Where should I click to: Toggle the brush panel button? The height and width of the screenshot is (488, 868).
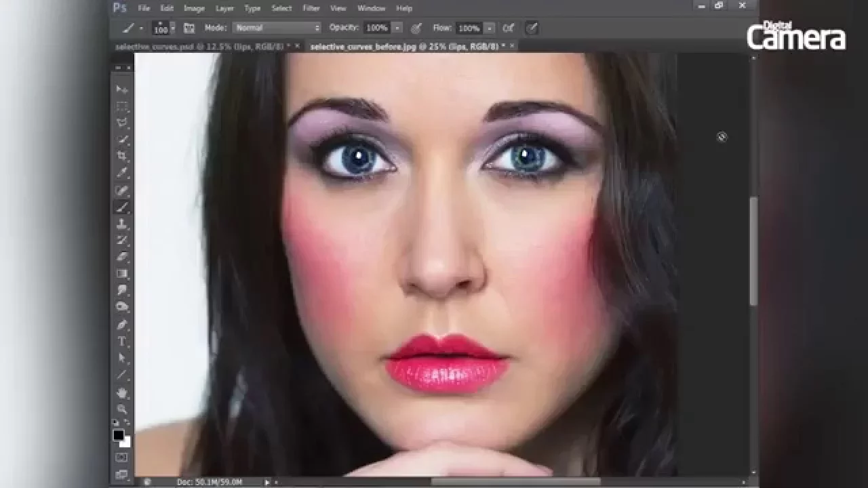[x=189, y=28]
